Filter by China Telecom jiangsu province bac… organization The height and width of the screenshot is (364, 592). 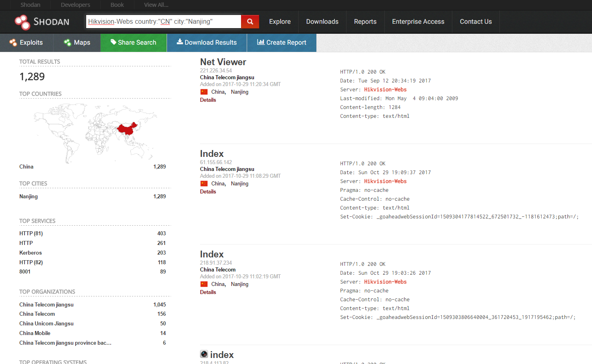click(65, 343)
